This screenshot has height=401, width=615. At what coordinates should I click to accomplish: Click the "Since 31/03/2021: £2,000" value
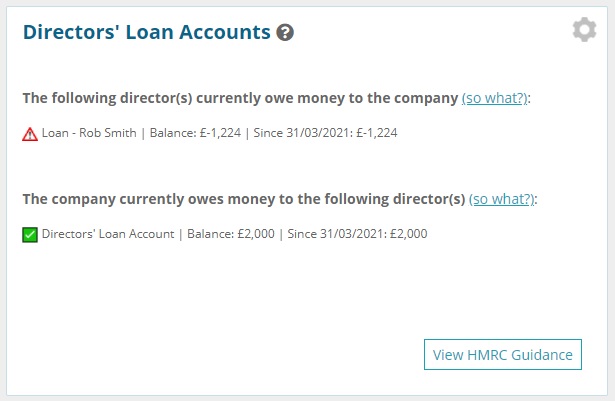(x=357, y=234)
